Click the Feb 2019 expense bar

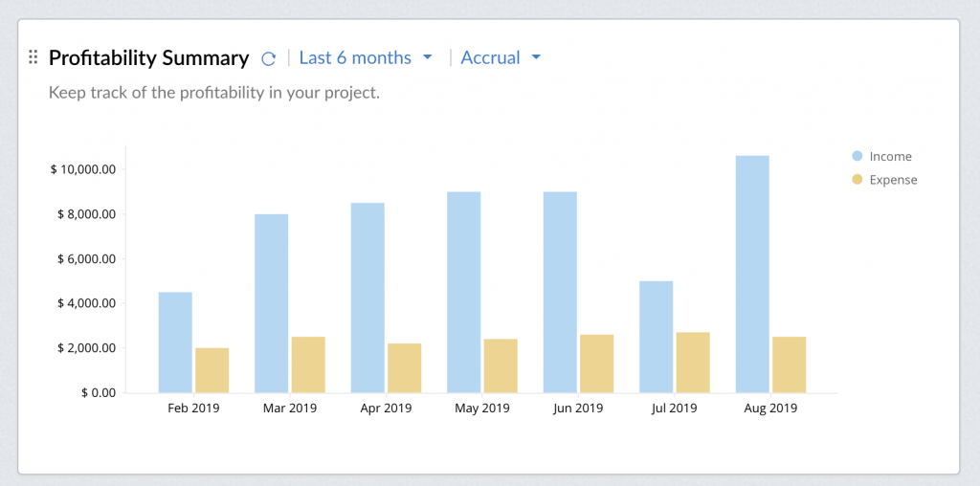[x=212, y=370]
